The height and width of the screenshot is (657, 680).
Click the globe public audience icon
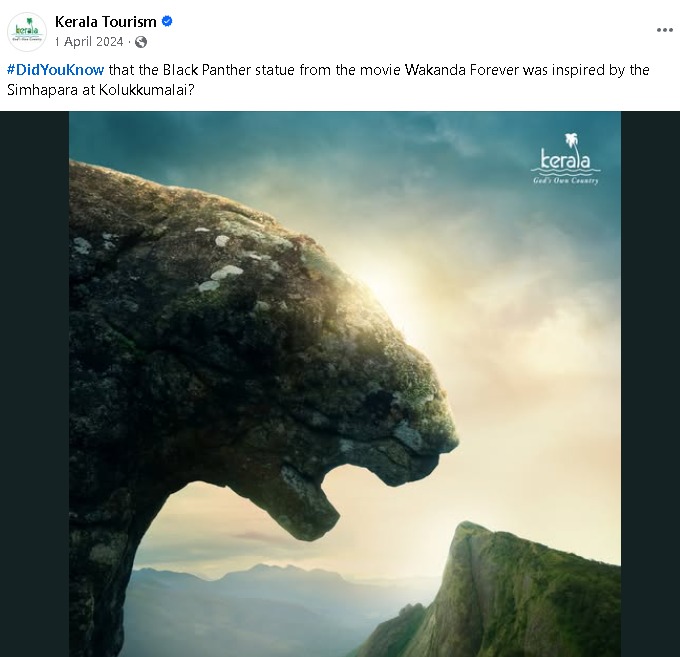[x=141, y=42]
